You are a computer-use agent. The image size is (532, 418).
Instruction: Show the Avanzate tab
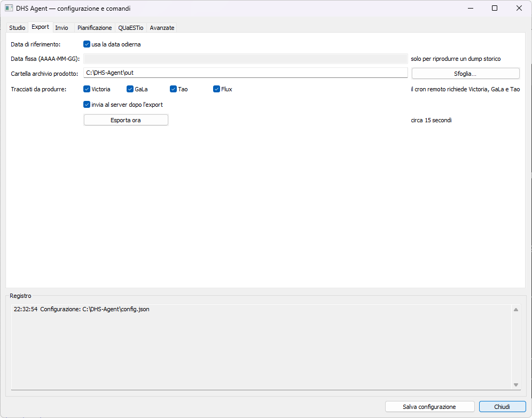coord(162,28)
